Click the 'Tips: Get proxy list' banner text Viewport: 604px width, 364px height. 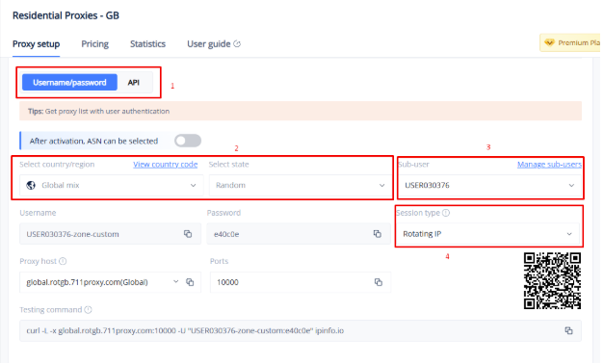click(98, 111)
